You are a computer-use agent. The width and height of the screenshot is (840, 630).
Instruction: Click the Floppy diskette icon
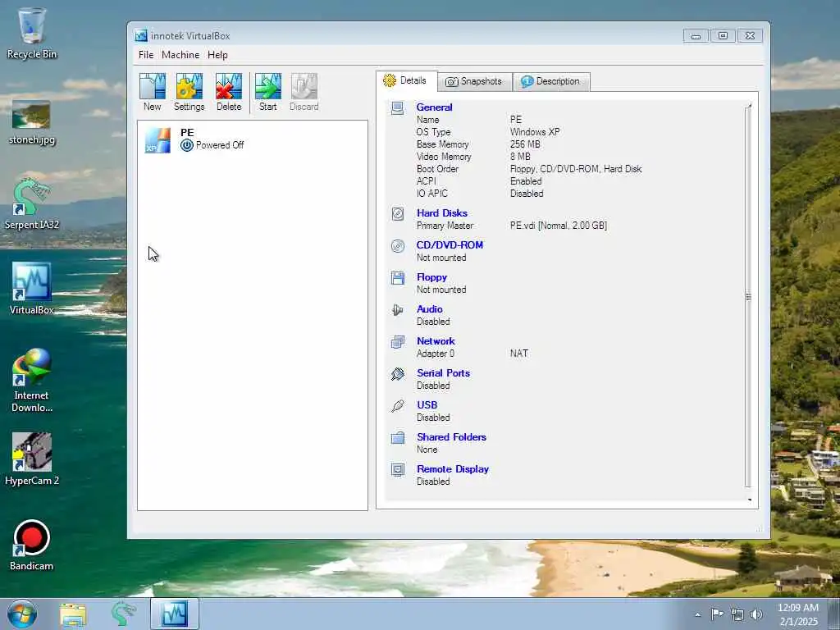pos(398,278)
